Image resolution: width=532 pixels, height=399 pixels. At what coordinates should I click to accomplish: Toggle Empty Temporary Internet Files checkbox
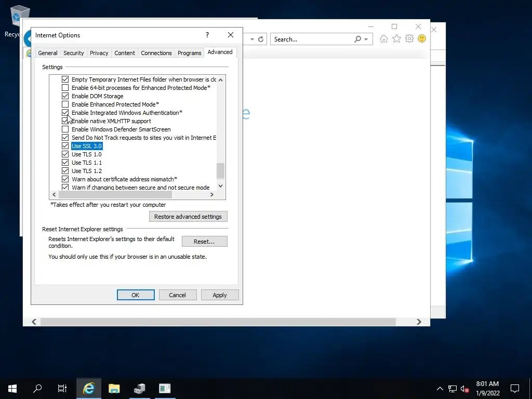coord(65,79)
